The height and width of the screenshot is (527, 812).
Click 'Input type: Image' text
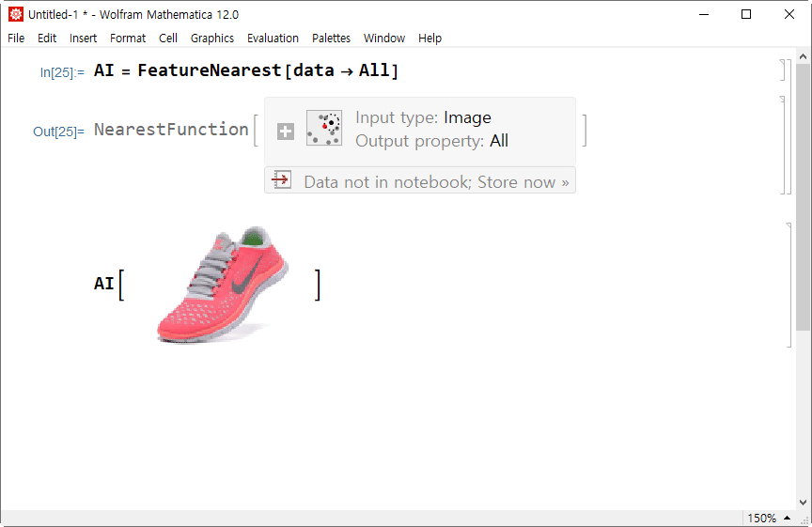click(x=423, y=117)
